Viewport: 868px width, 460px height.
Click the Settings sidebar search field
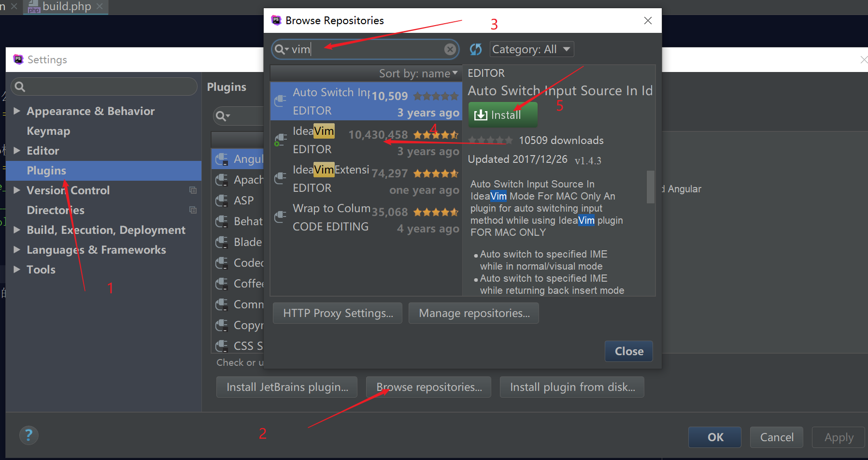coord(104,87)
